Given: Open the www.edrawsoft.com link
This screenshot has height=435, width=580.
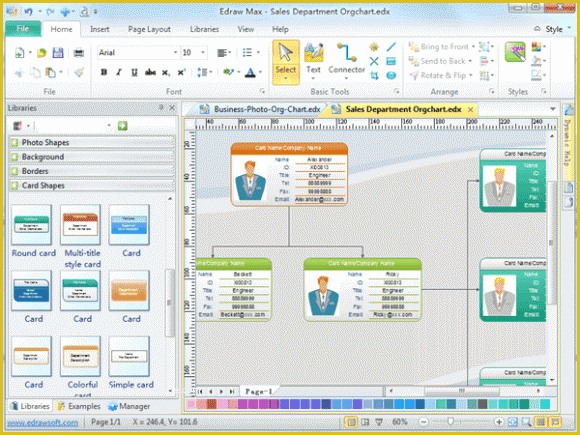Looking at the screenshot, I should pyautogui.click(x=43, y=422).
